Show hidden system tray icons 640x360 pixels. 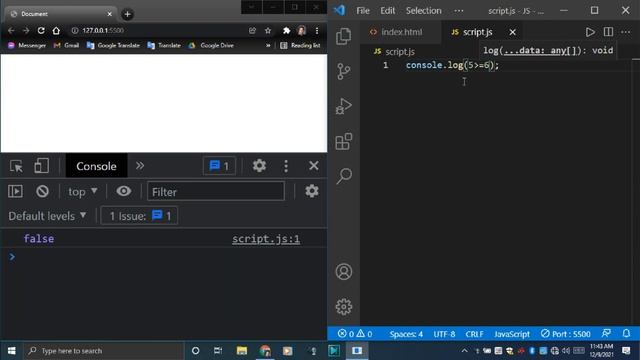point(464,351)
